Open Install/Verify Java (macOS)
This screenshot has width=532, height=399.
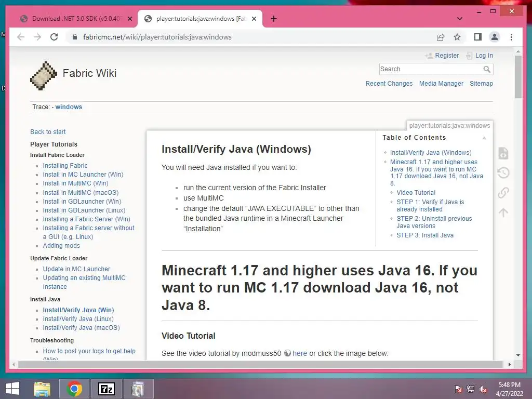(x=81, y=328)
